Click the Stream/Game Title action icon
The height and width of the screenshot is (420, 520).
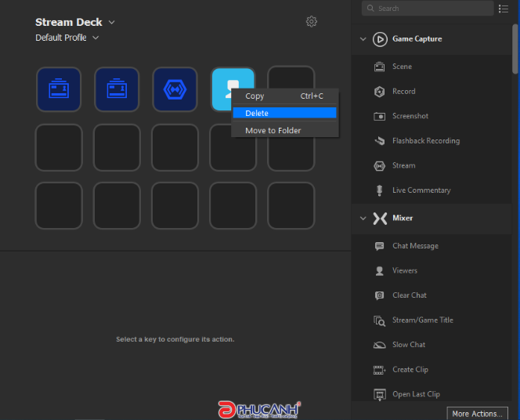coord(379,320)
